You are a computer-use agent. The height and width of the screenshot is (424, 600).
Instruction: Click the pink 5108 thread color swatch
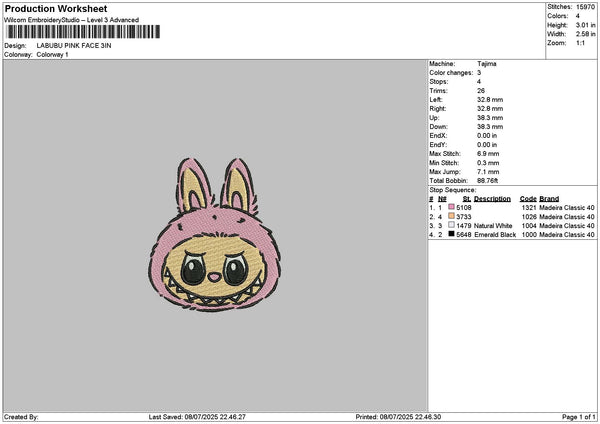(451, 207)
